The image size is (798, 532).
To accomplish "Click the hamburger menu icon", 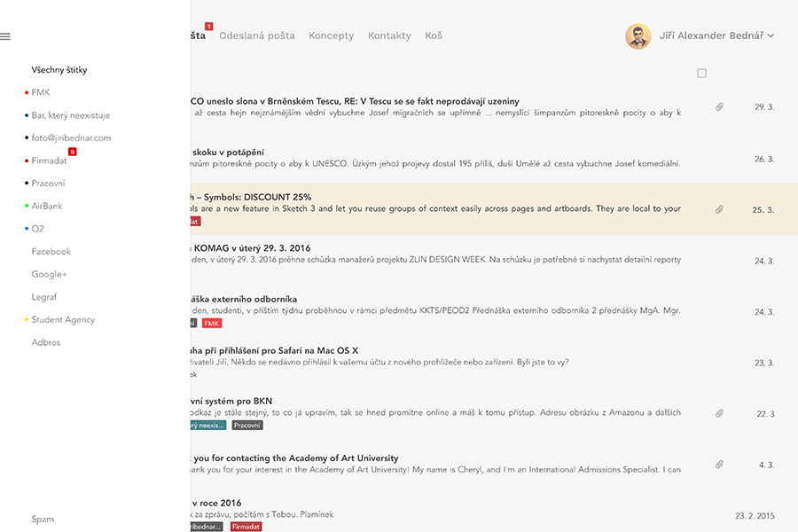I will [5, 36].
